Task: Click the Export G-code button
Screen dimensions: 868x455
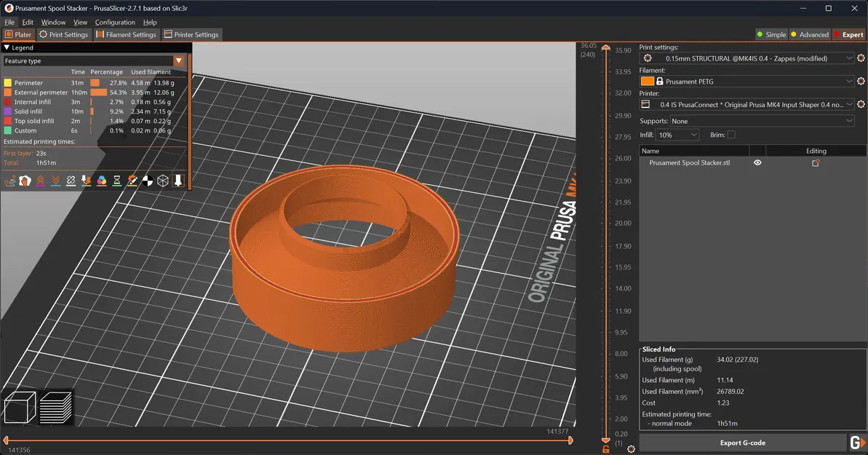Action: coord(742,442)
